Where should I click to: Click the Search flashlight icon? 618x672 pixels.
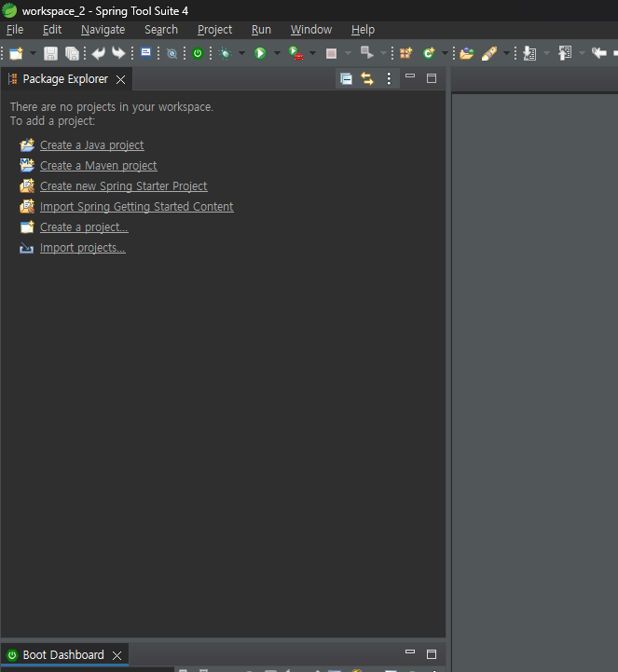[489, 53]
